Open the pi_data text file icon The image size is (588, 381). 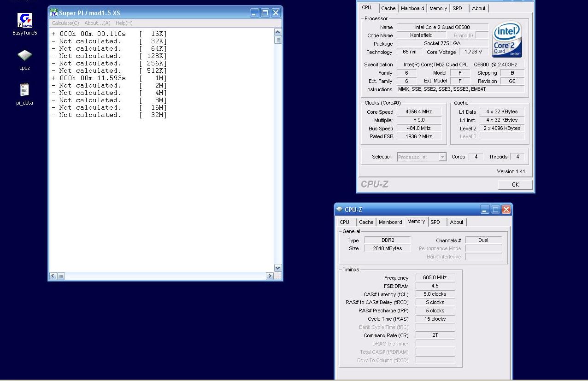click(25, 94)
